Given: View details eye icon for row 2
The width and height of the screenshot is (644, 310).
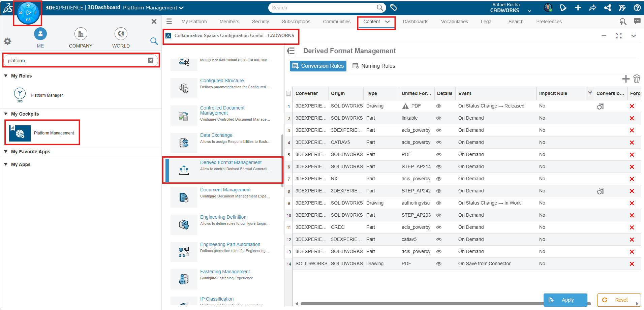Looking at the screenshot, I should tap(439, 118).
